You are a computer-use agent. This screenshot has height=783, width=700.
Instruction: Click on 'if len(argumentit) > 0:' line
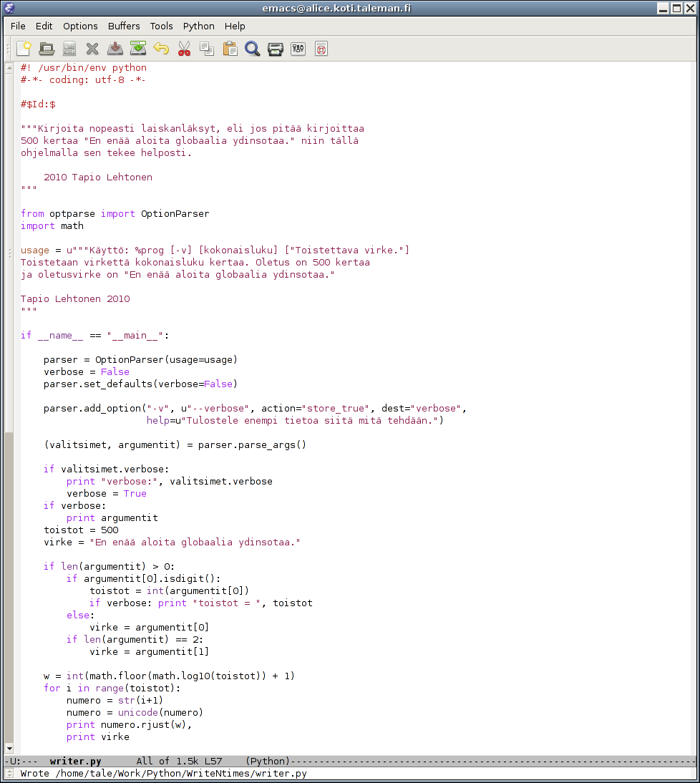[x=109, y=567]
